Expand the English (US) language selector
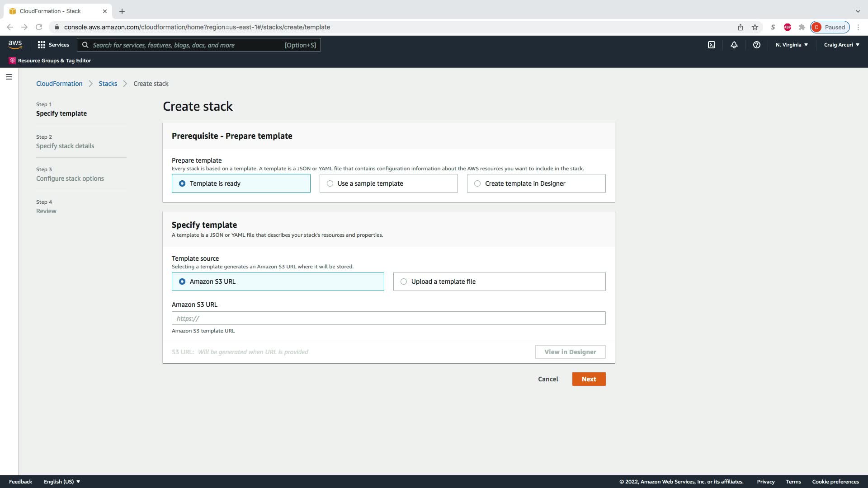868x488 pixels. click(62, 482)
